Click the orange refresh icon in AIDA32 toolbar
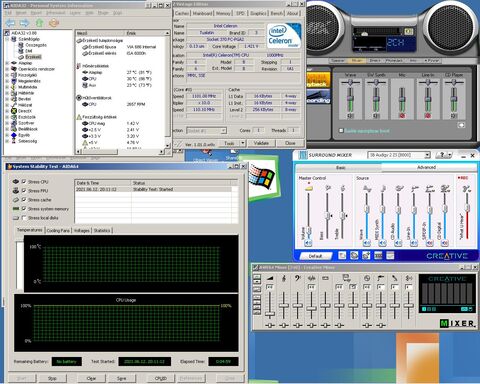 [54, 23]
